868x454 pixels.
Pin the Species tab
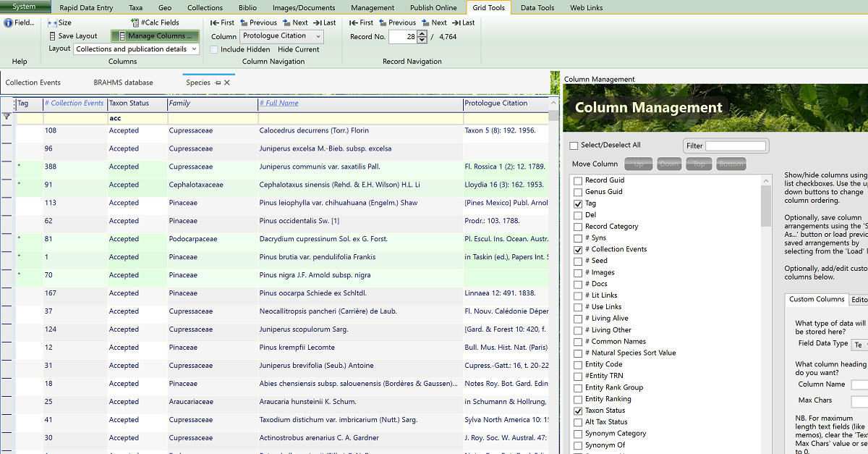pyautogui.click(x=217, y=83)
